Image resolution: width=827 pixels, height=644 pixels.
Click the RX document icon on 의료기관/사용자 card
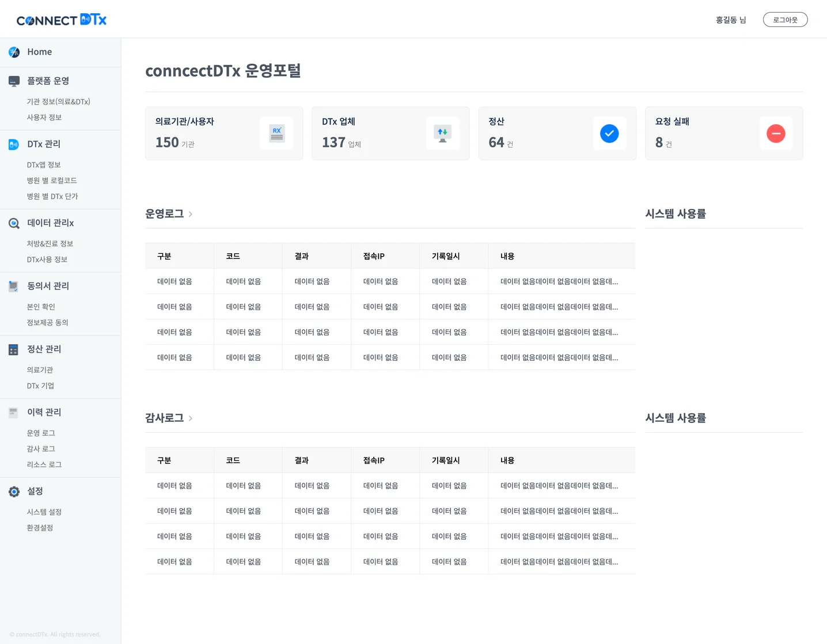[x=277, y=134]
